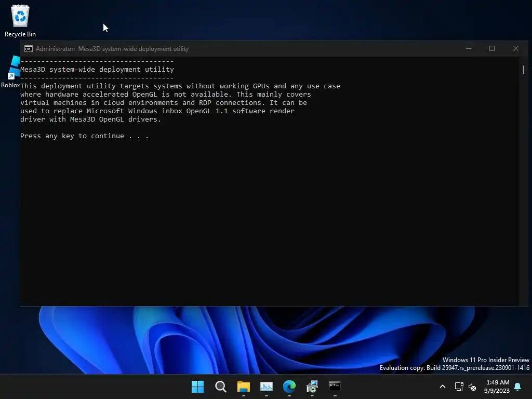Click the 'Press any key to continue' line
532x399 pixels.
[84, 136]
